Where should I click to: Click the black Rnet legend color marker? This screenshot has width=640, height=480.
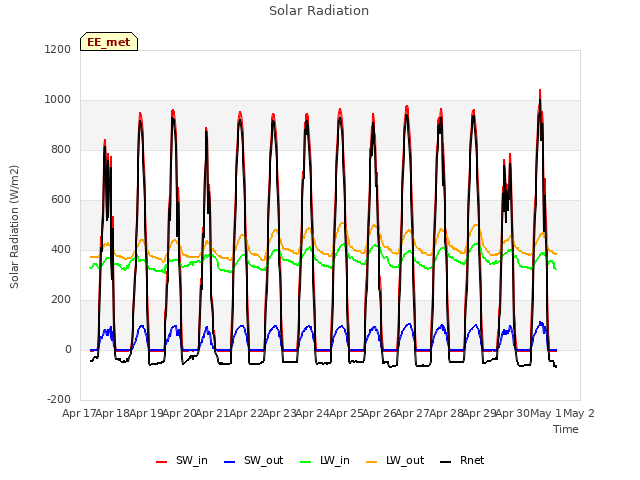[x=446, y=462]
